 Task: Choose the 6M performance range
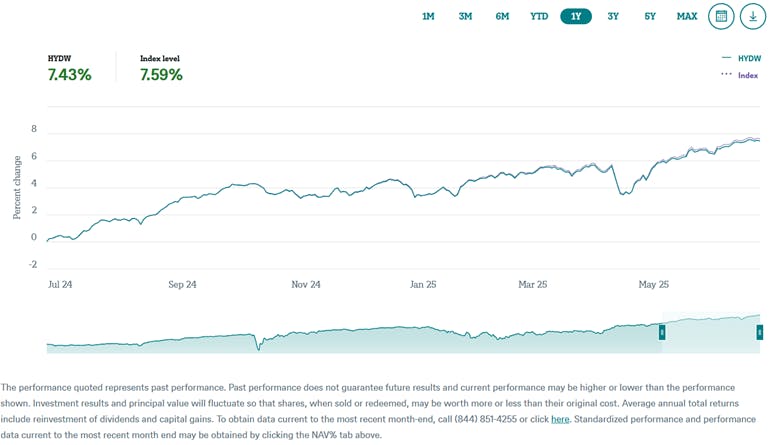pyautogui.click(x=502, y=16)
